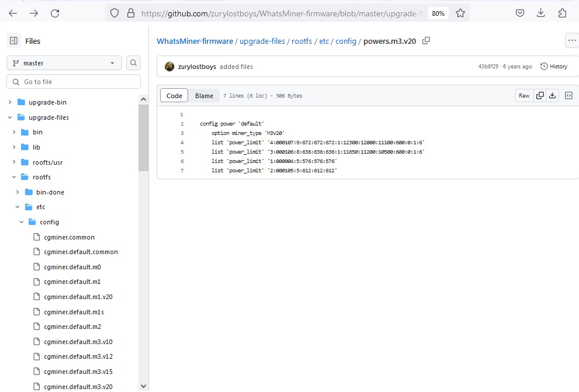Copy file path icon next to powers.m3.v20
Viewport: 579px width, 392px height.
pos(427,41)
